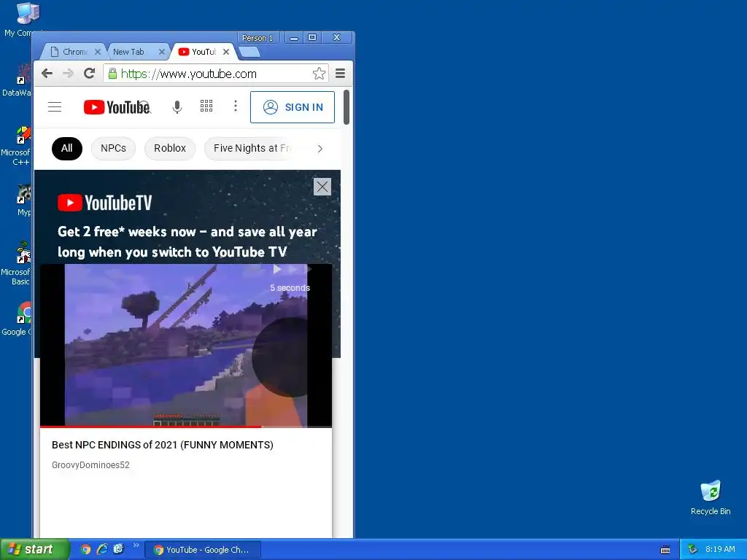Open the YouTube guide hamburger menu

tap(55, 106)
